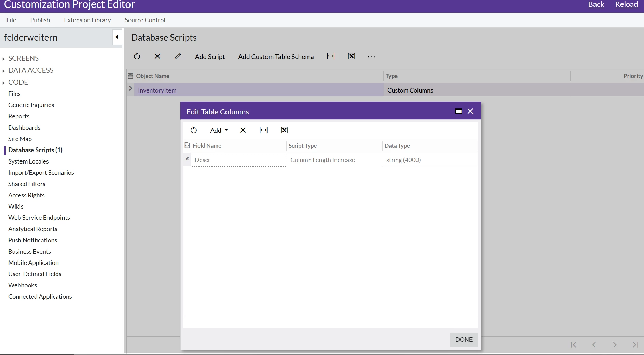This screenshot has width=644, height=355.
Task: Refresh the Database Scripts list
Action: coord(137,56)
